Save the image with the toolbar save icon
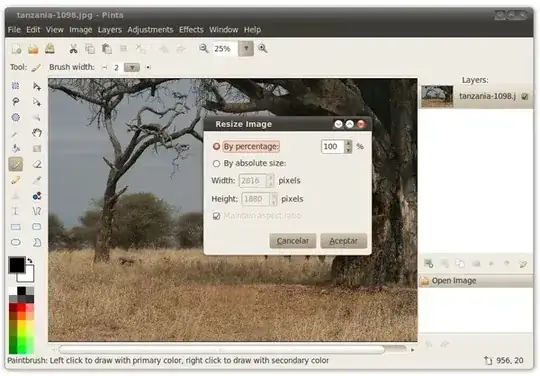Viewport: 540px width, 376px height. click(x=50, y=49)
